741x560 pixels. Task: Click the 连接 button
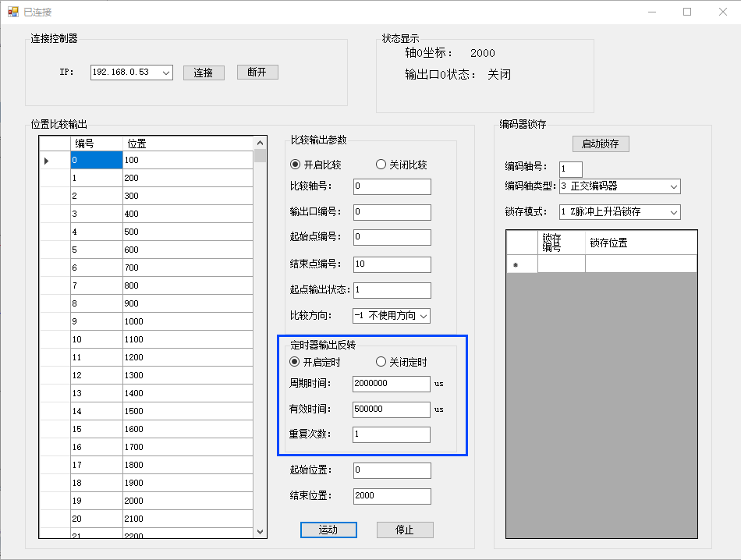point(204,73)
